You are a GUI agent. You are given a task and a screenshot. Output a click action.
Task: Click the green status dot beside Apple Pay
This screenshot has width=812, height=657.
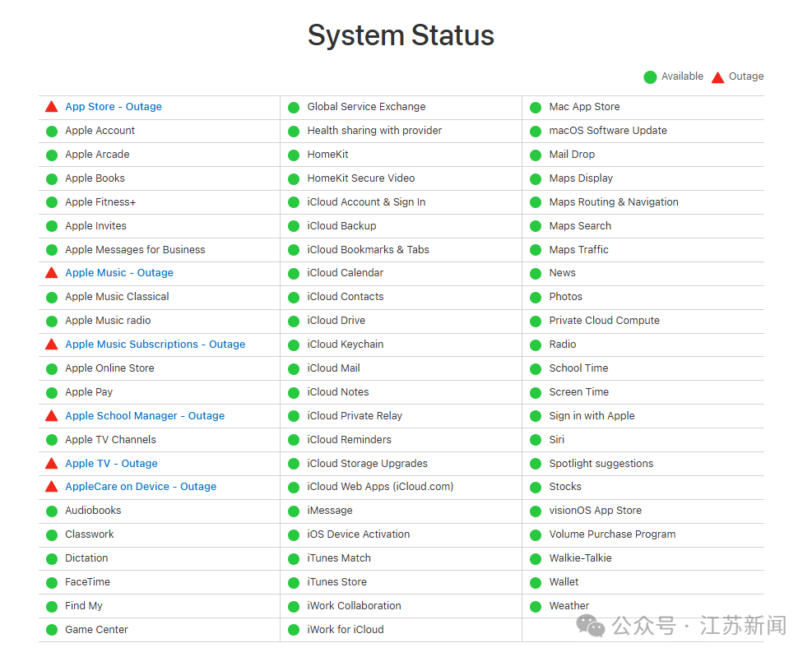(52, 393)
